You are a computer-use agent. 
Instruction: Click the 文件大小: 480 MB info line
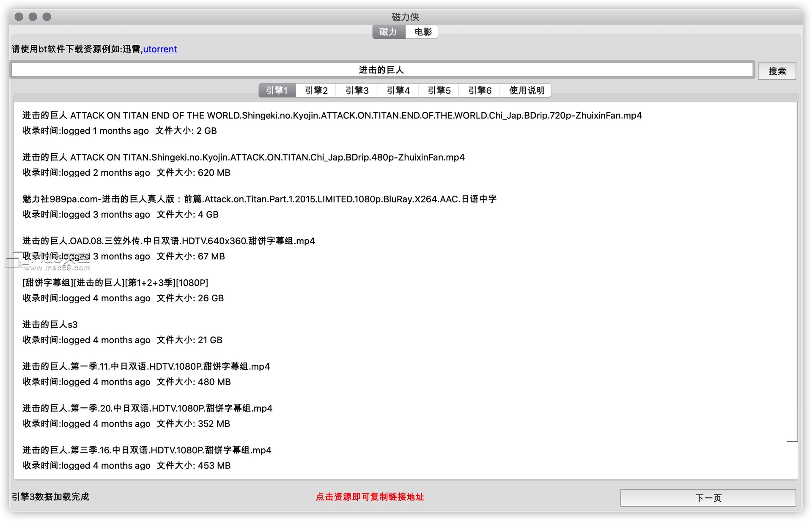coord(126,382)
